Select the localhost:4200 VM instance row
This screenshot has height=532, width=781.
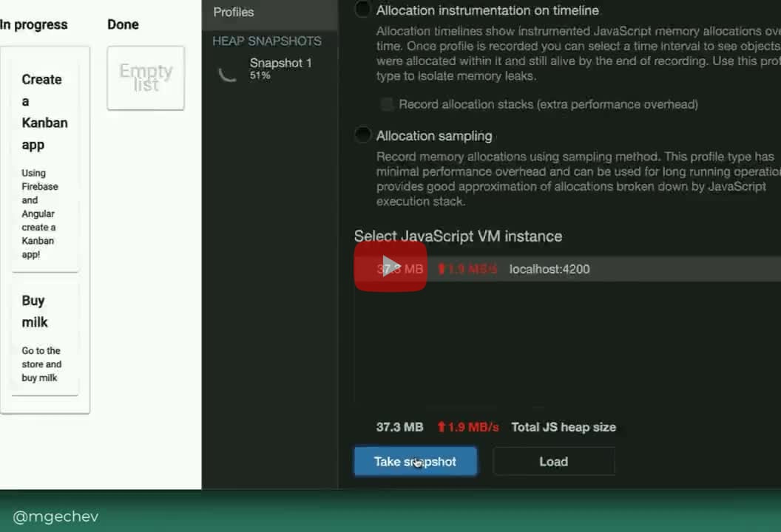(568, 269)
